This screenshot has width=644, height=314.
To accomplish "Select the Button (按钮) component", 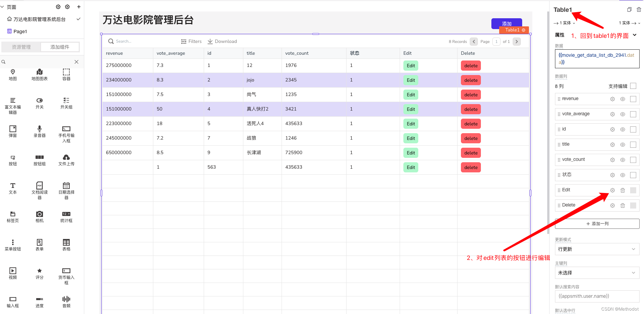I will point(13,160).
